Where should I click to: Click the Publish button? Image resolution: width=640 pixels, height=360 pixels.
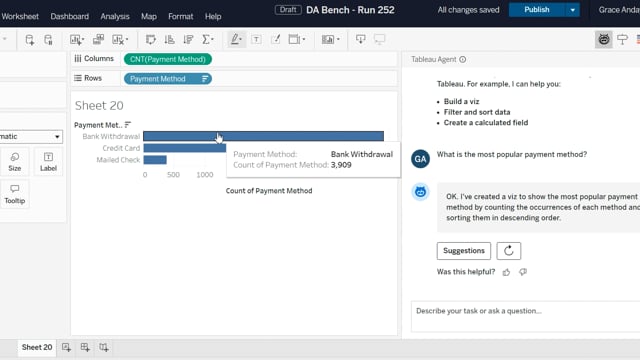tap(537, 10)
